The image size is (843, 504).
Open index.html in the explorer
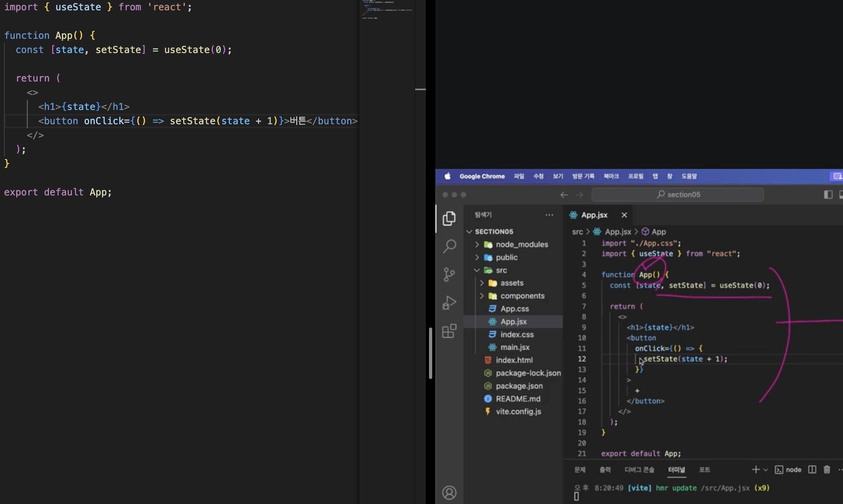(x=514, y=360)
